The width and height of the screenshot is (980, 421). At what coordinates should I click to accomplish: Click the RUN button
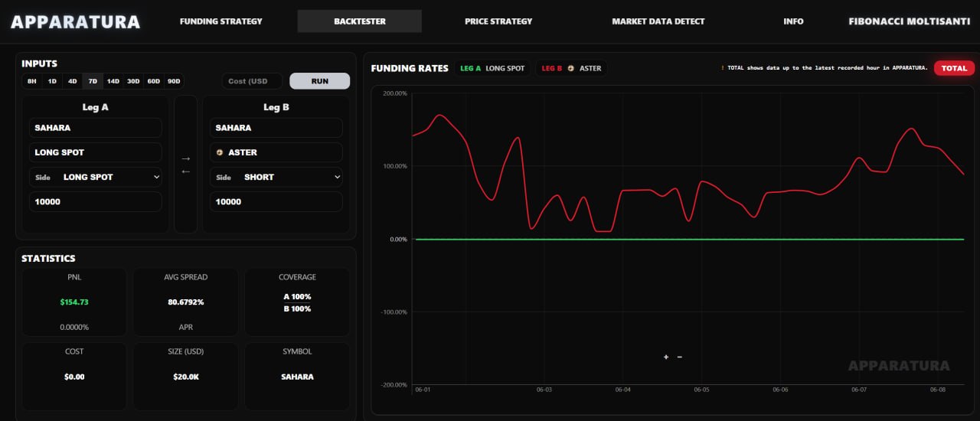point(320,81)
